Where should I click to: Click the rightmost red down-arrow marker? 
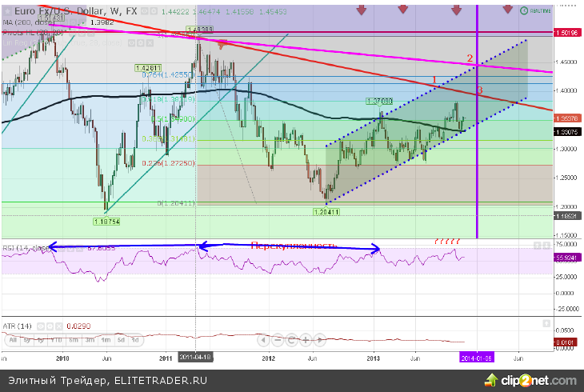point(506,9)
